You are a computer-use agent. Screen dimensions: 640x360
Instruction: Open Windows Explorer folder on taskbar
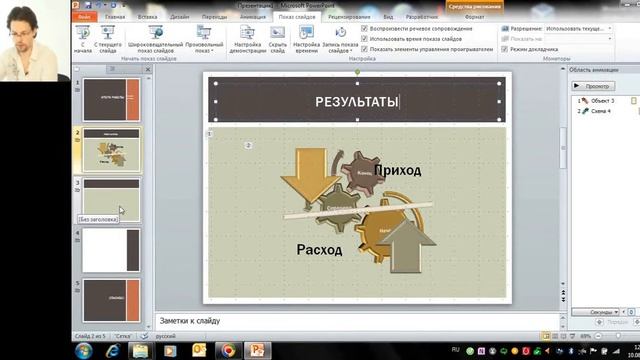tap(140, 351)
